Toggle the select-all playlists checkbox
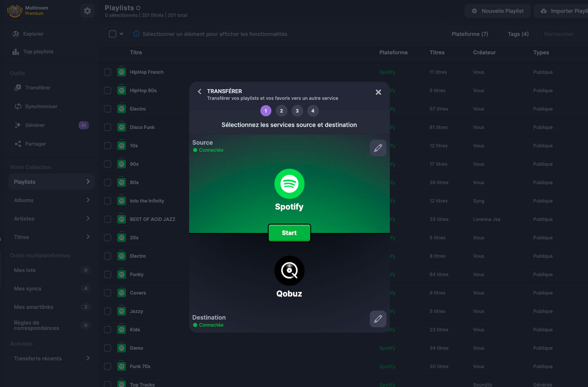The image size is (588, 387). (112, 34)
